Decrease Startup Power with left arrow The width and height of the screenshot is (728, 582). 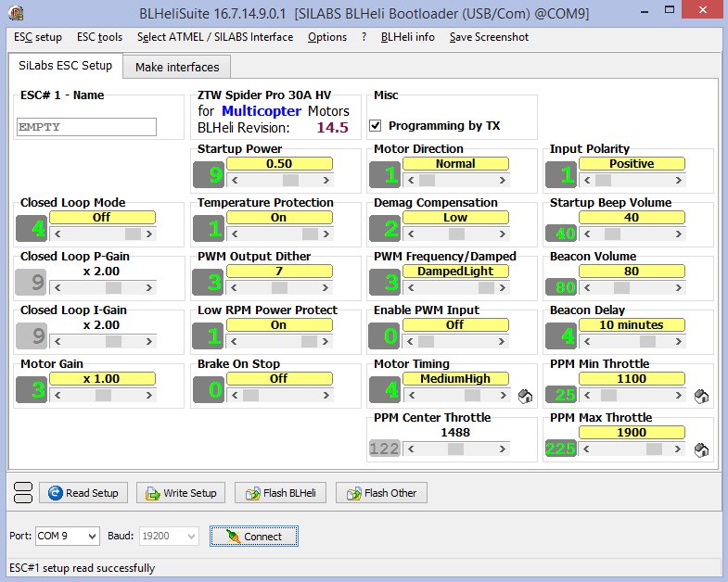235,180
